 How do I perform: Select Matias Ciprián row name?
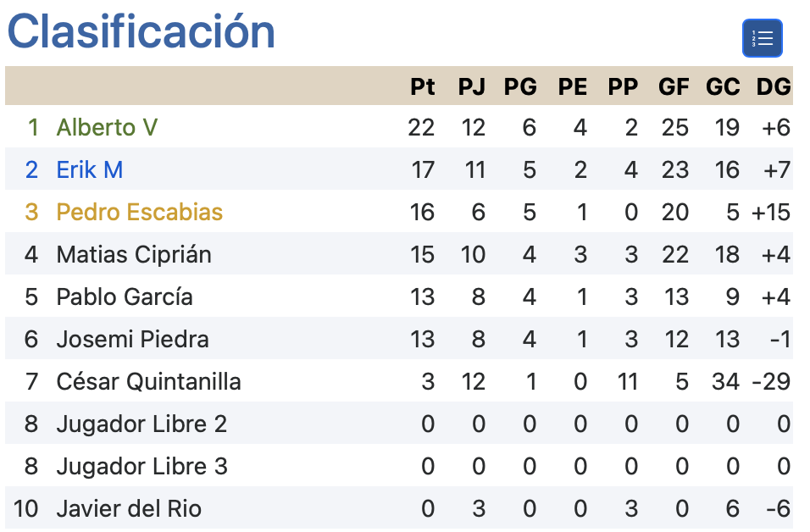coord(134,255)
